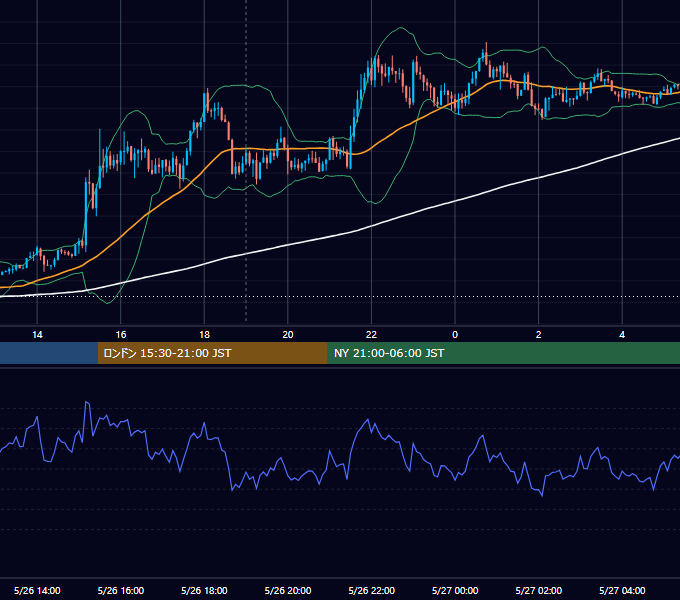Click the 0 hour axis label
Image resolution: width=680 pixels, height=600 pixels.
click(x=455, y=335)
